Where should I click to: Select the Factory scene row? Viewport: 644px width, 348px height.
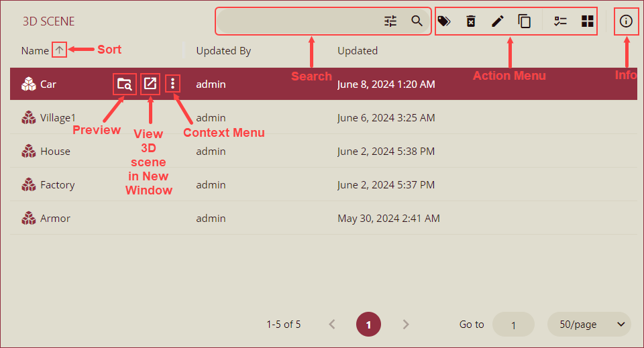[x=57, y=185]
